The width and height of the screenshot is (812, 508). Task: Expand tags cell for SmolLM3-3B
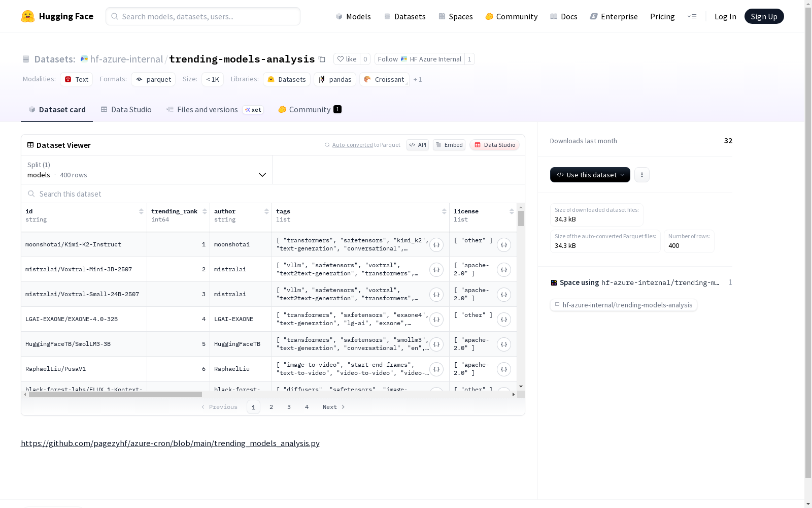click(x=436, y=344)
